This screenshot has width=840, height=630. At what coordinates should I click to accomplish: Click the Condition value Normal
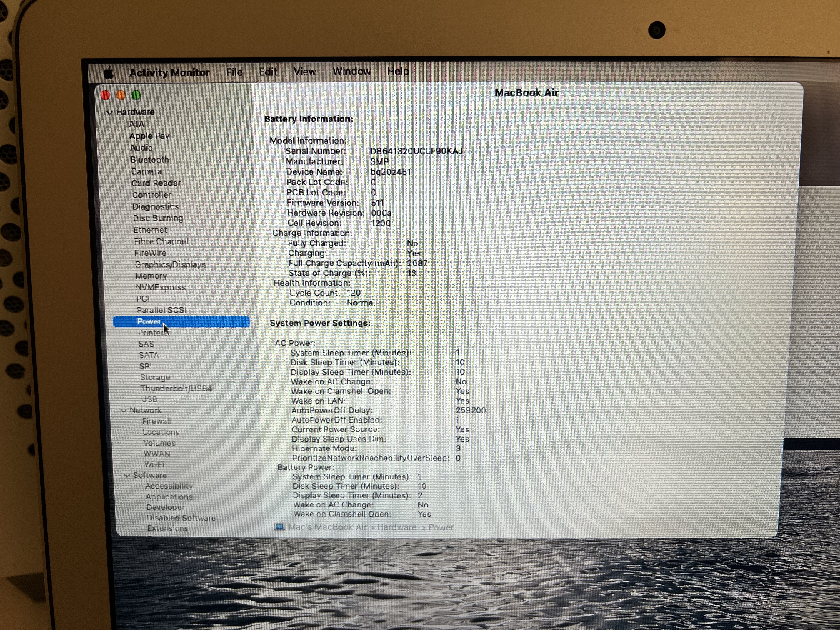[x=360, y=303]
